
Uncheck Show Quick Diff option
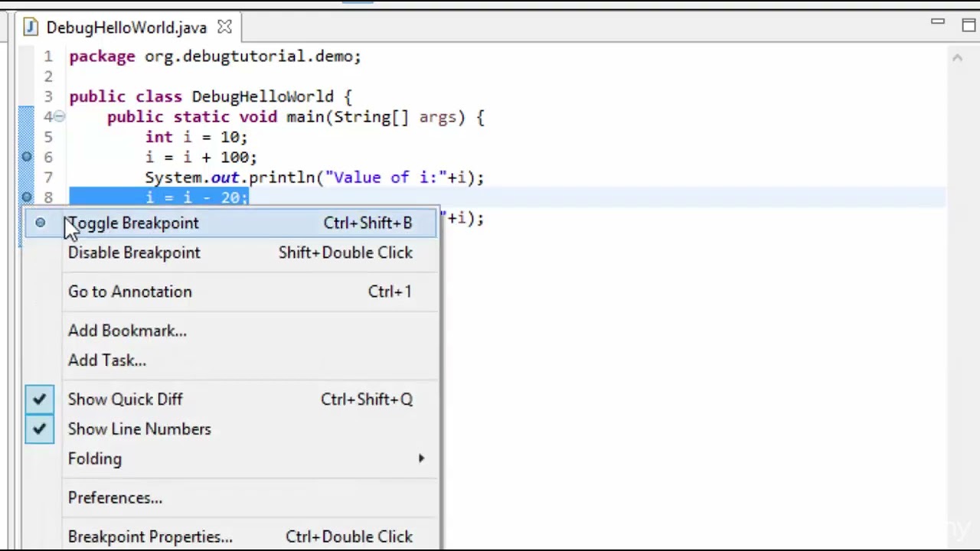pyautogui.click(x=230, y=399)
